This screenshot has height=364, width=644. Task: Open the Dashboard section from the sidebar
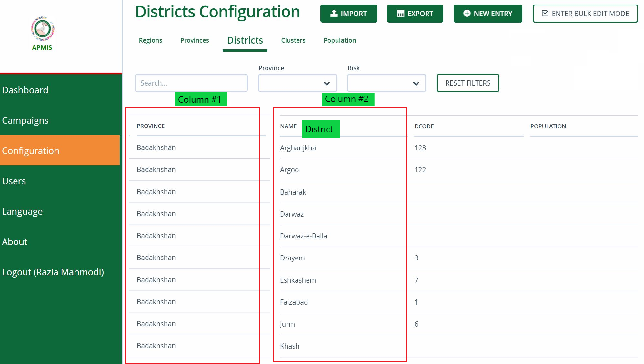[x=25, y=90]
